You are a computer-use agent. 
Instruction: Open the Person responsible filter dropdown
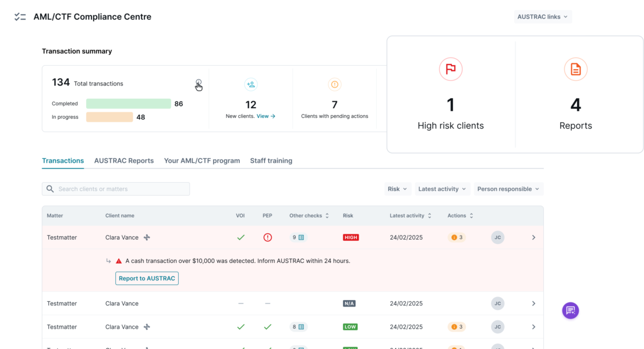[x=508, y=189]
